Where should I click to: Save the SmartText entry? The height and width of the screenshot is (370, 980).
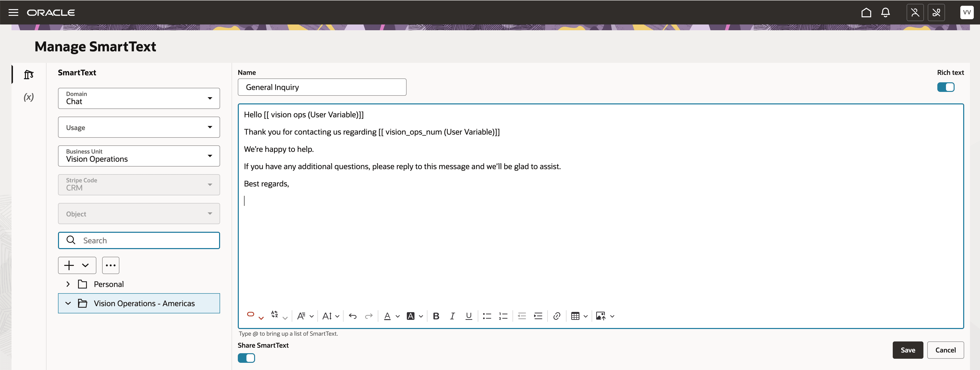click(x=908, y=350)
